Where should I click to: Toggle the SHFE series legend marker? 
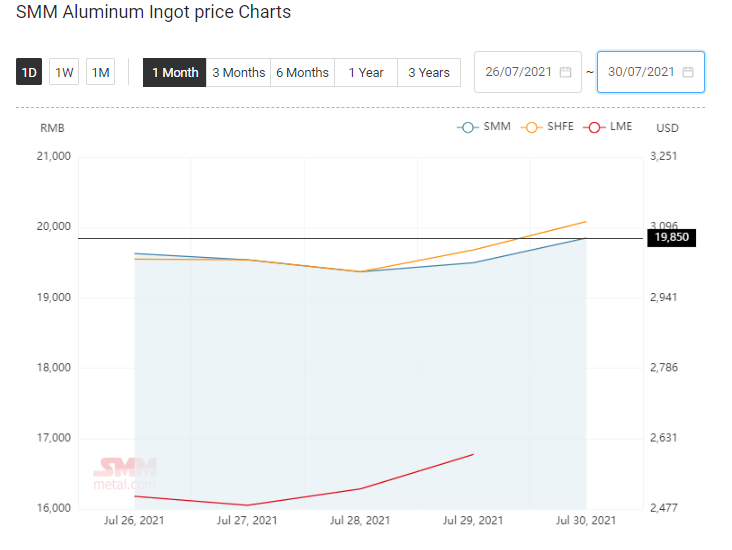[531, 127]
